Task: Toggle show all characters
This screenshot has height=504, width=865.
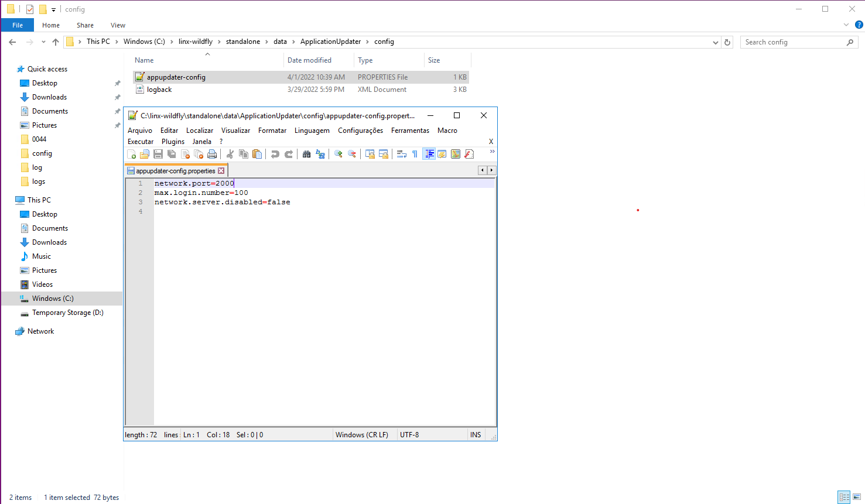Action: [415, 154]
